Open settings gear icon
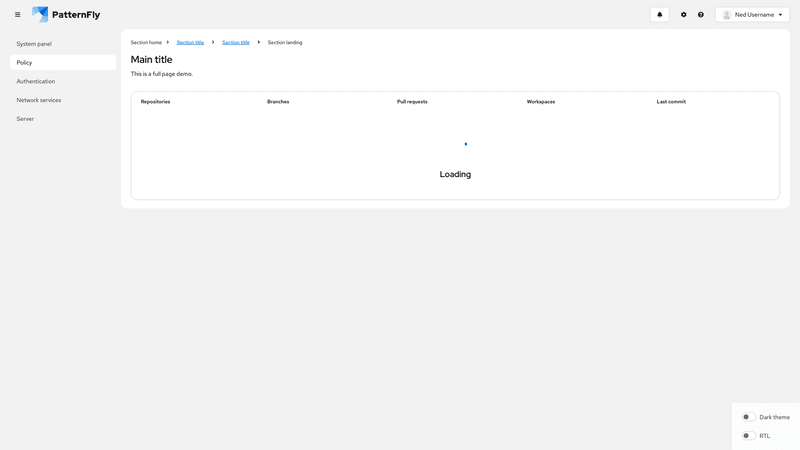 [x=684, y=15]
